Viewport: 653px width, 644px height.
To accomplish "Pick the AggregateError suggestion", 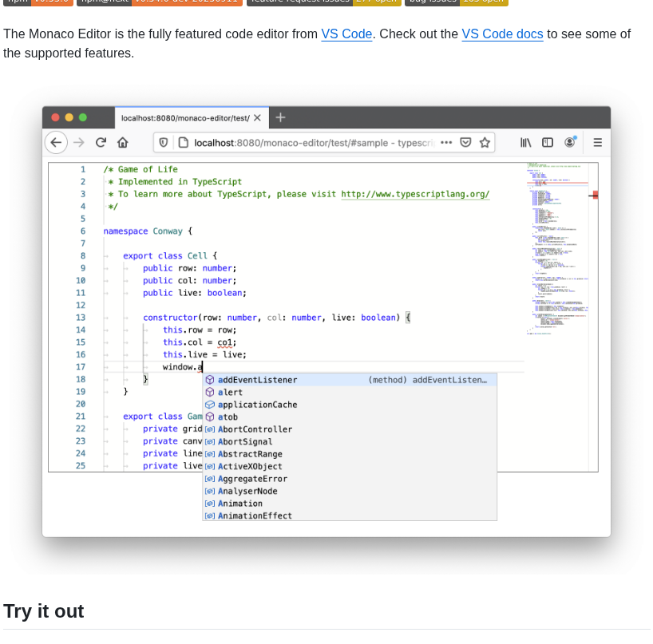I will pos(350,479).
